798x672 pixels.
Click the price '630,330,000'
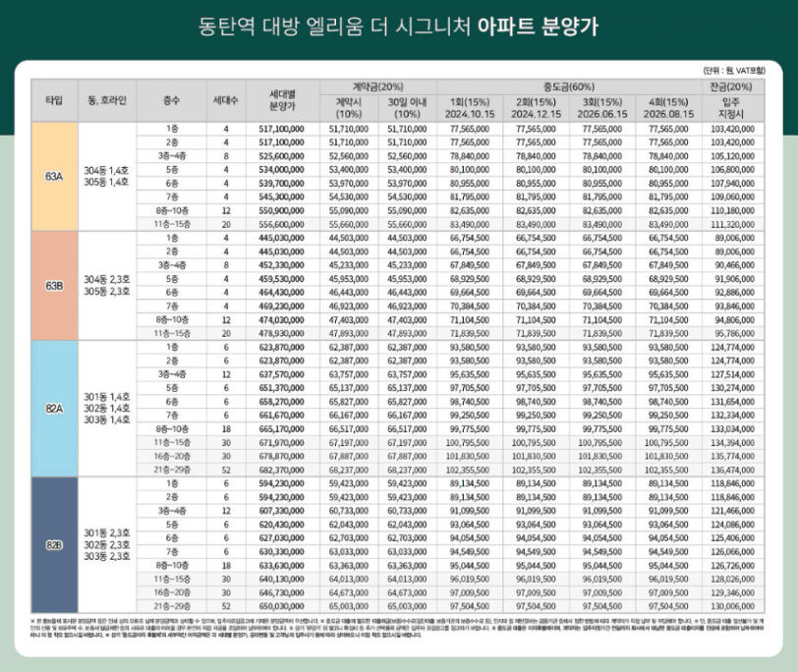281,552
